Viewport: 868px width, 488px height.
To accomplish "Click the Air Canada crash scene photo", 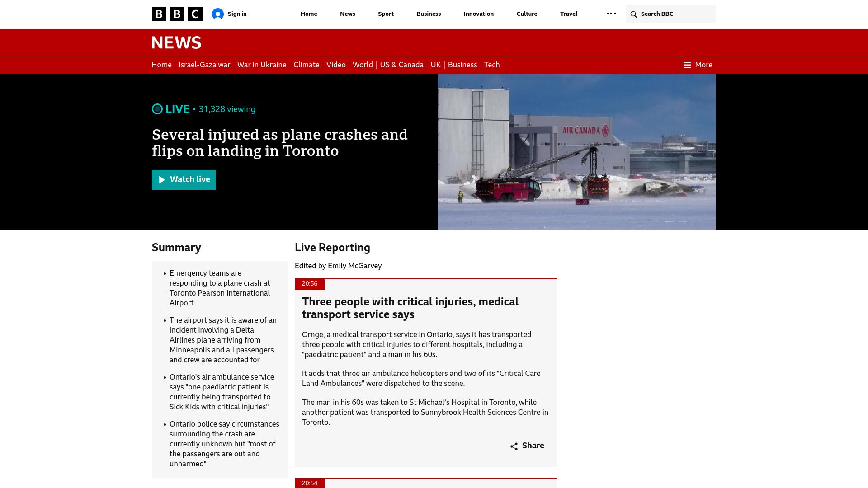I will (x=577, y=152).
